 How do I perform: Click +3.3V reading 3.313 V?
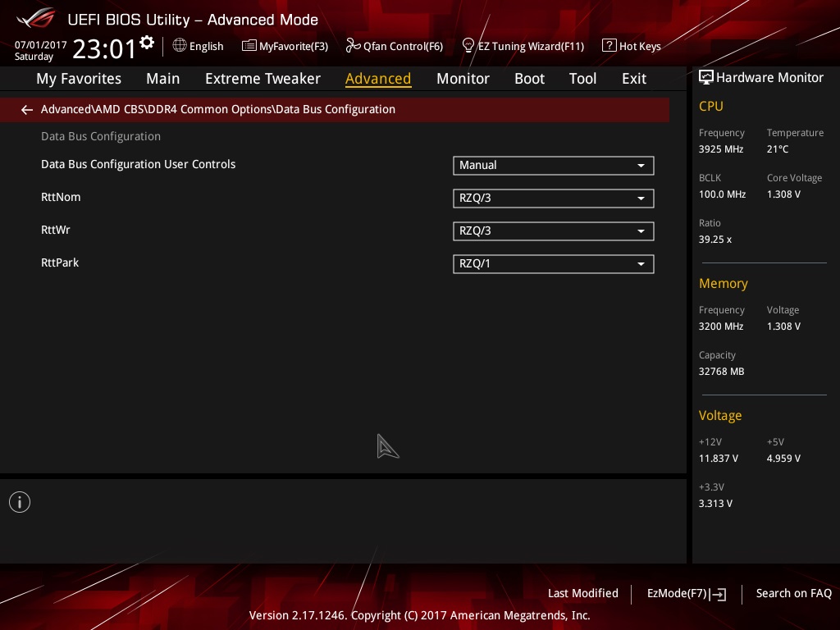pyautogui.click(x=715, y=504)
